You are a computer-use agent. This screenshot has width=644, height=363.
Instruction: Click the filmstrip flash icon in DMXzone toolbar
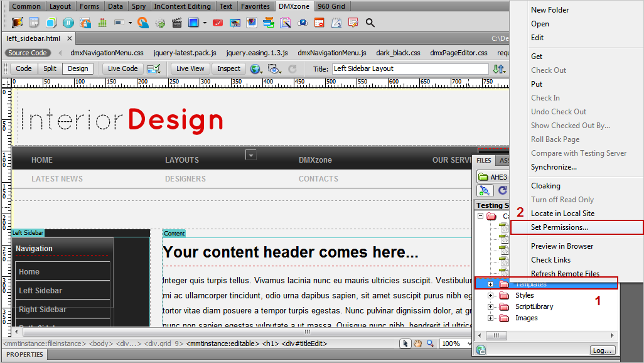point(17,23)
